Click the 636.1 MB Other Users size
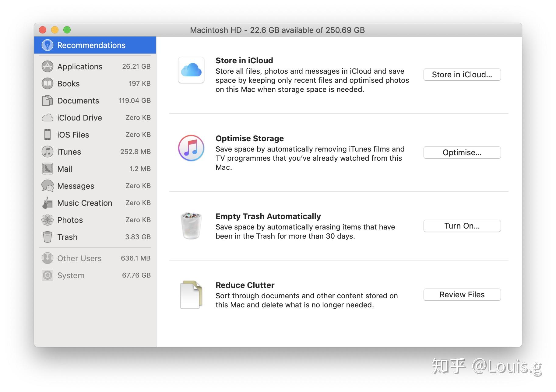Image resolution: width=556 pixels, height=392 pixels. [x=136, y=258]
